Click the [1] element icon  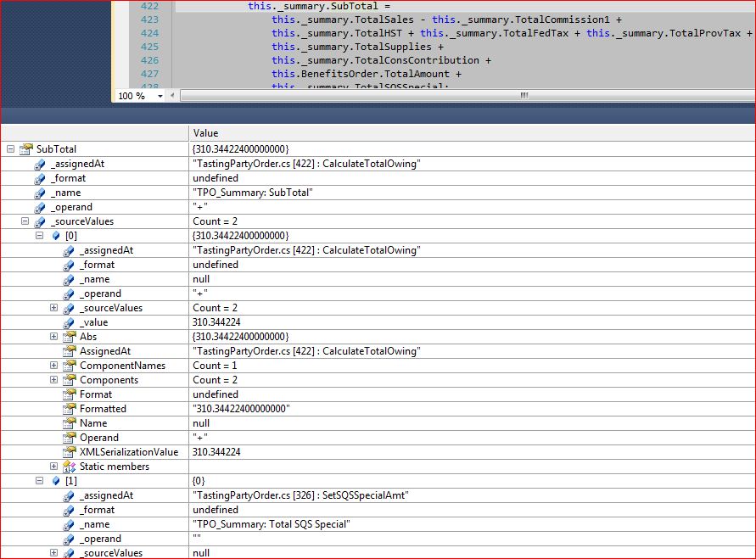[56, 481]
